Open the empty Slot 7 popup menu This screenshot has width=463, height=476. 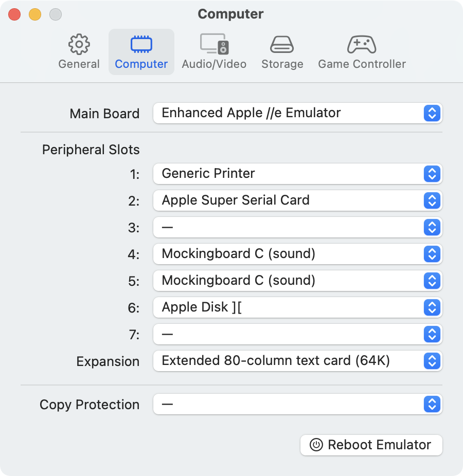coord(298,334)
